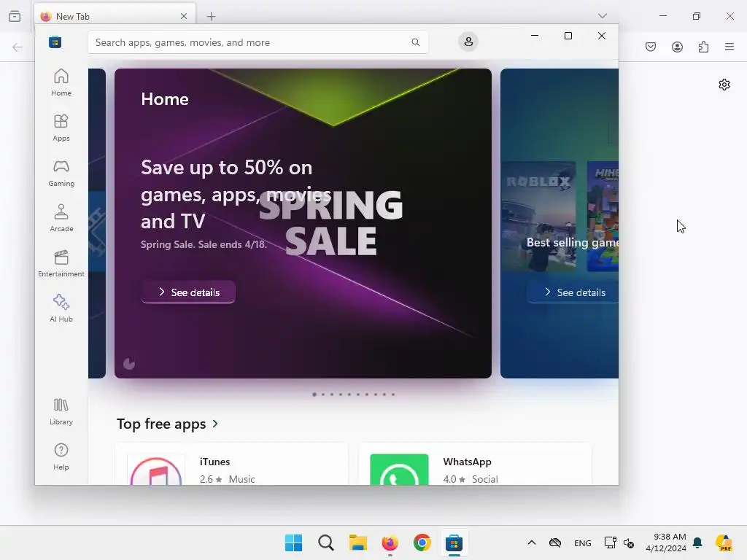Image resolution: width=747 pixels, height=560 pixels.
Task: Click See details on Spring Sale banner
Action: 188,292
